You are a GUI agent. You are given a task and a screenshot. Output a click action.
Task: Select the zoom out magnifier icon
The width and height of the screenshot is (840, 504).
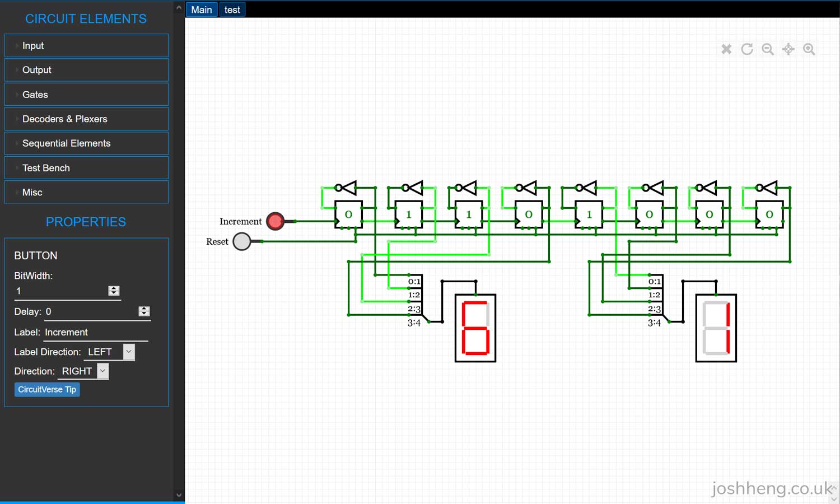768,49
